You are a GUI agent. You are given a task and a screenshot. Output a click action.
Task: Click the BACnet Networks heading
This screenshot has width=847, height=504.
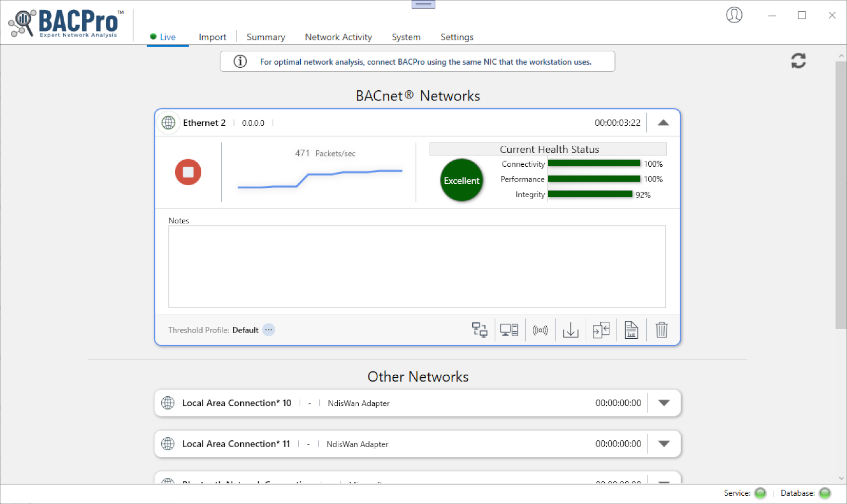pos(418,96)
